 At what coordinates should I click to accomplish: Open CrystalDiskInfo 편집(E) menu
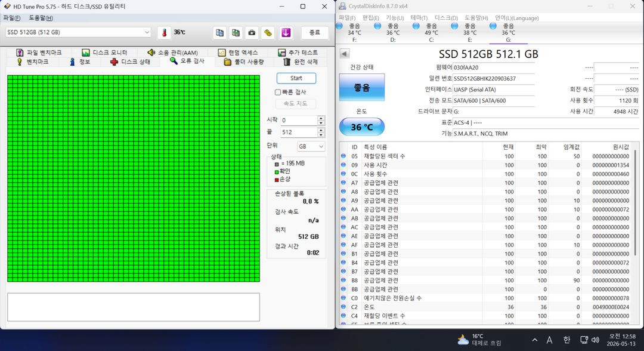tap(370, 18)
